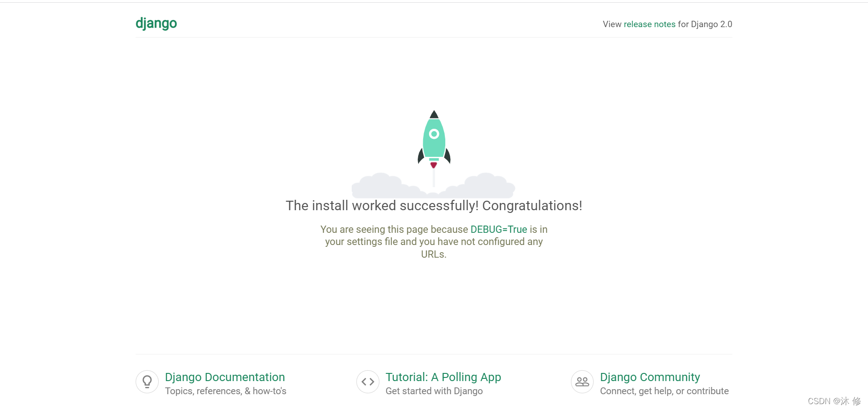Screen dimensions: 868x410
Task: Click the lightbulb documentation icon
Action: point(147,382)
